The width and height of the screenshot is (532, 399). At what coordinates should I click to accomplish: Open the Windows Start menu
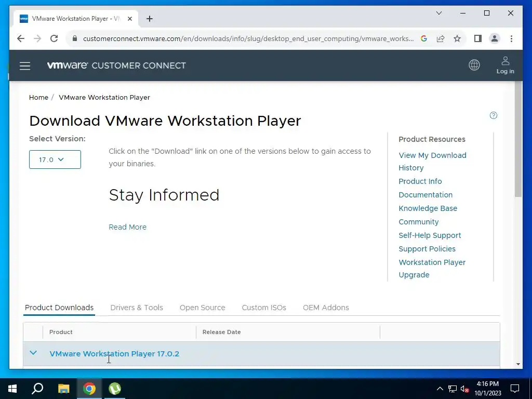point(12,389)
